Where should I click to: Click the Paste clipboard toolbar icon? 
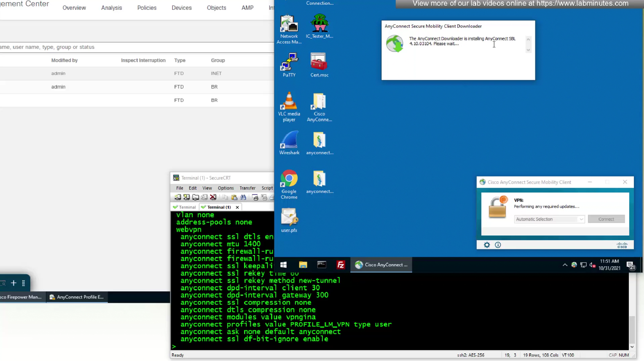tap(234, 197)
